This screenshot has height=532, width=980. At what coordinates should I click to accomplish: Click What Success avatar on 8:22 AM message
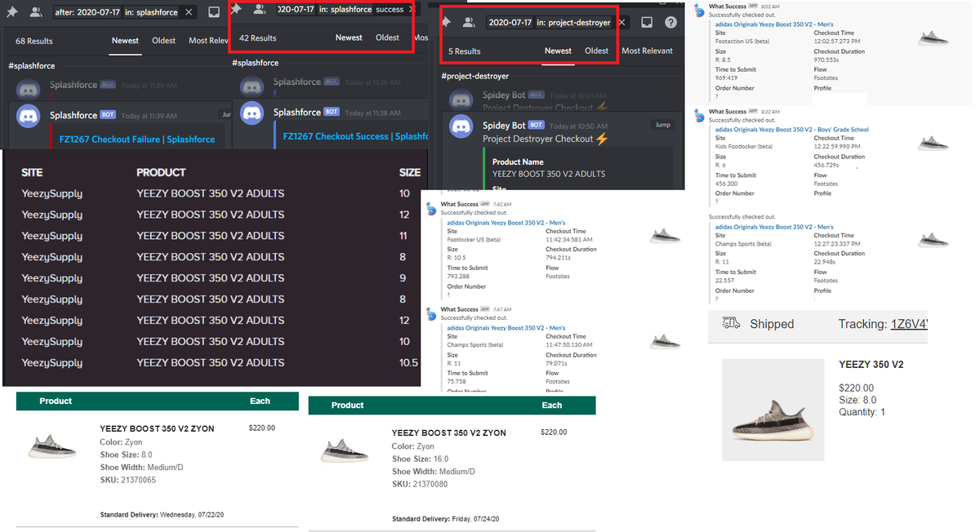[699, 115]
